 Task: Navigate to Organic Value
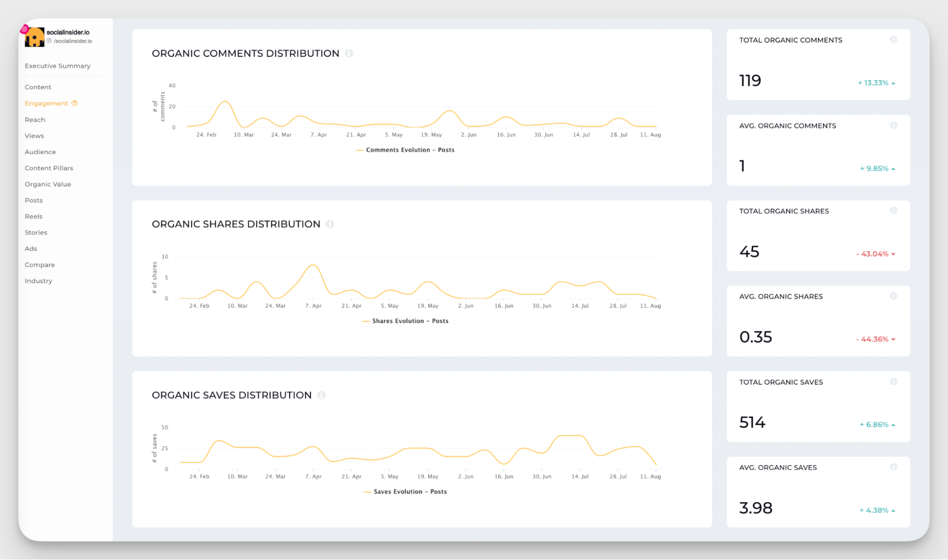click(48, 184)
